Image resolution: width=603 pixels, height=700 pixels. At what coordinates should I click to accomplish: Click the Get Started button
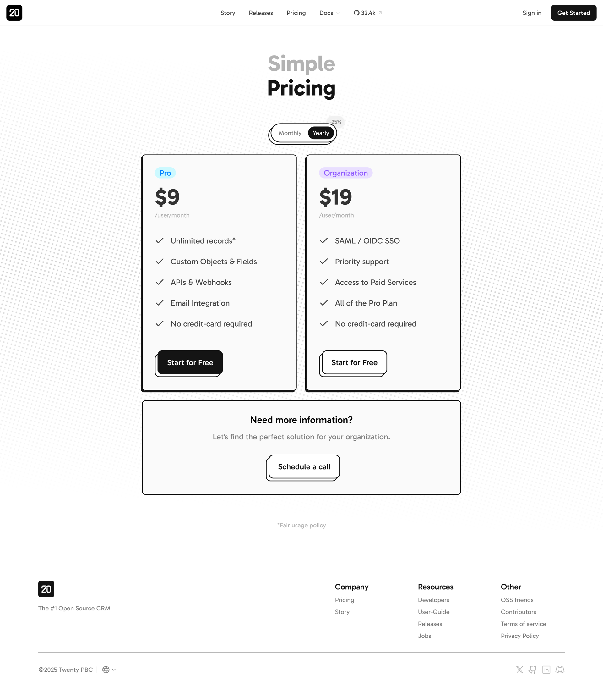pyautogui.click(x=573, y=13)
